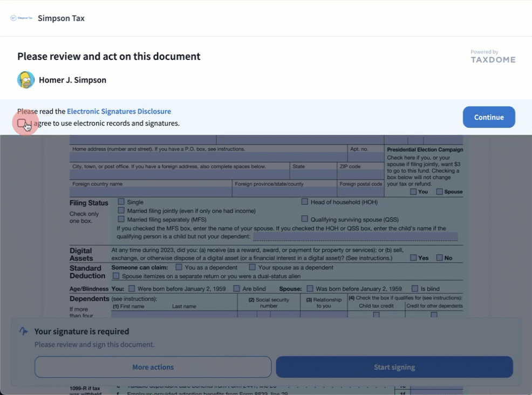Click the signature pulse icon
Viewport: 532px width, 395px height.
coord(23,331)
